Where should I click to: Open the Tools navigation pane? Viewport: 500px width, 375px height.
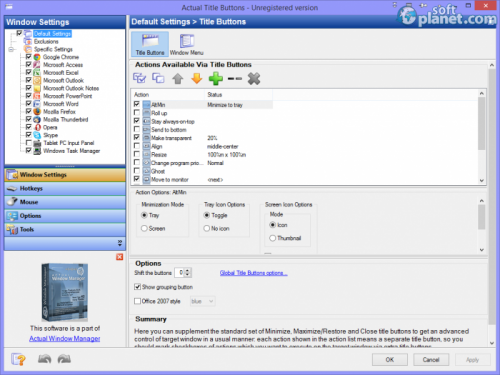point(65,230)
